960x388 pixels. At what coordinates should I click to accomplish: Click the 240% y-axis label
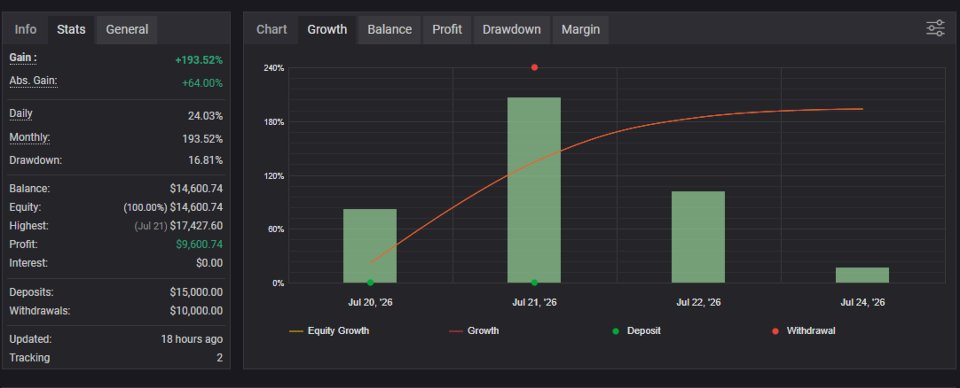tap(274, 68)
